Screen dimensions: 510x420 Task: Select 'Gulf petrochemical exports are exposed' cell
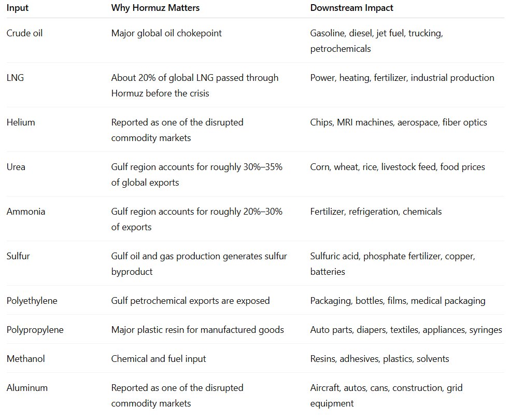(x=190, y=301)
